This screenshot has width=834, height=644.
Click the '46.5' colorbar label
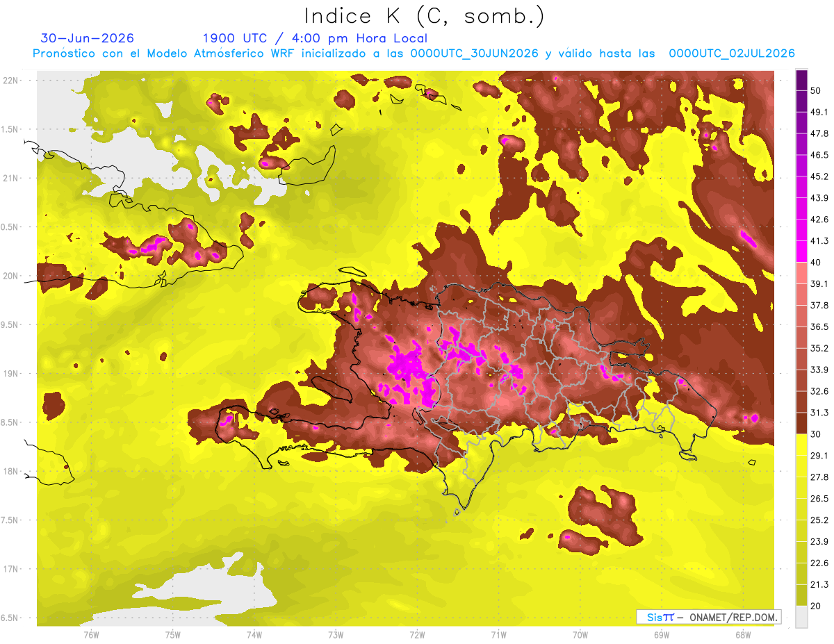tap(819, 155)
